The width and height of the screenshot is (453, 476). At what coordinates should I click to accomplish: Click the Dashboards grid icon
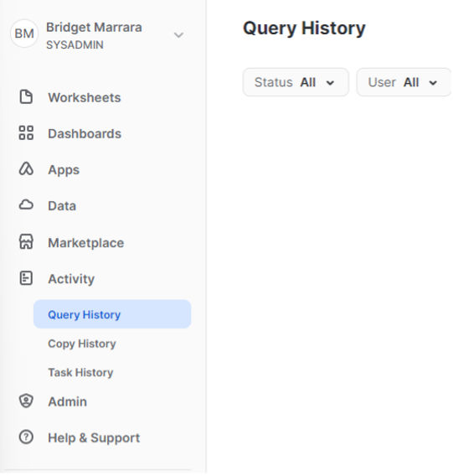pyautogui.click(x=26, y=133)
